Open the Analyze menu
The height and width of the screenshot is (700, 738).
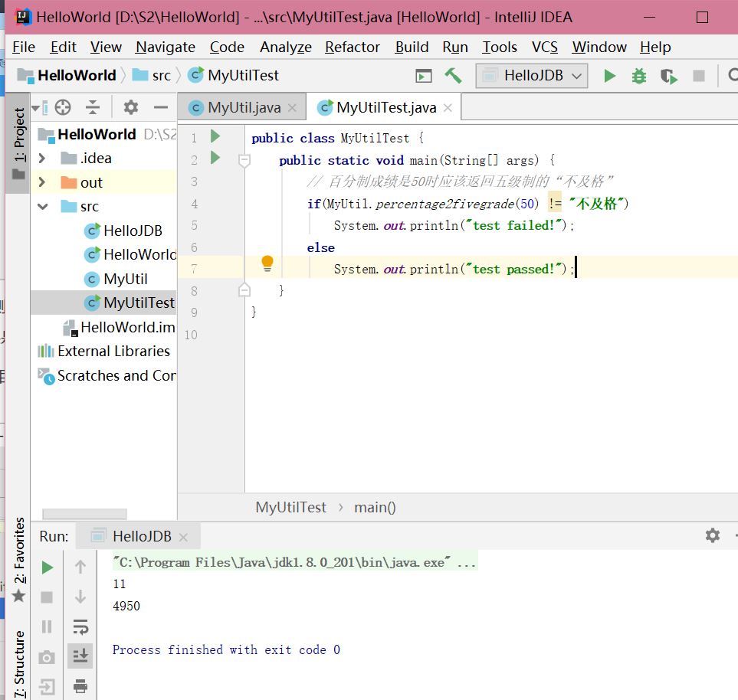pyautogui.click(x=286, y=47)
